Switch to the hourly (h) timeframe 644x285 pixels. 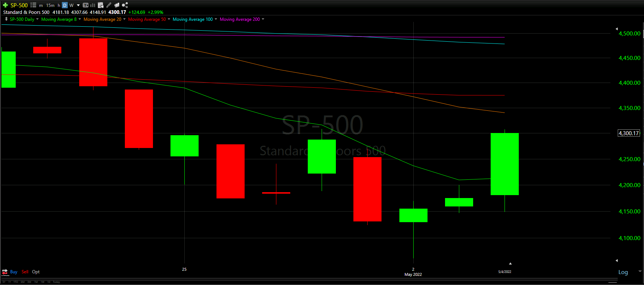[x=59, y=5]
